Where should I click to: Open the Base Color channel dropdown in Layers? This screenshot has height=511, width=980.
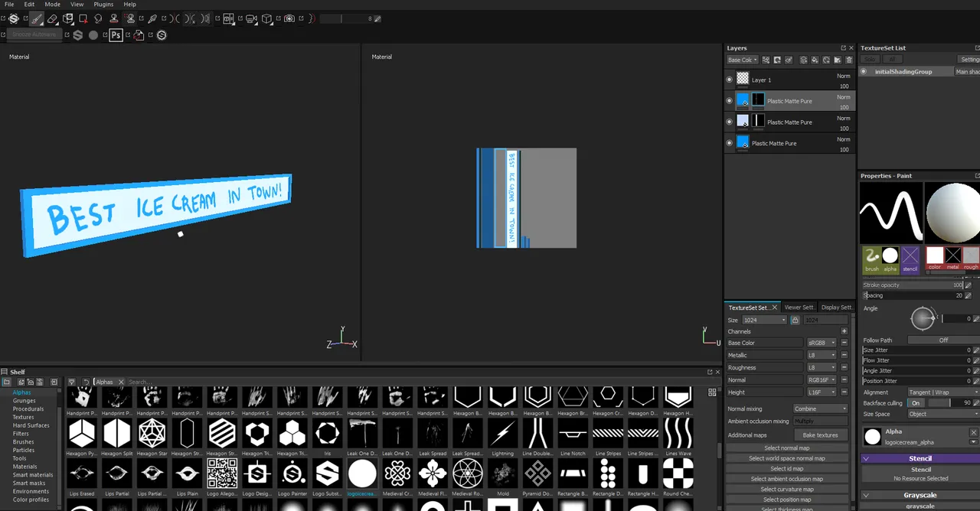742,60
